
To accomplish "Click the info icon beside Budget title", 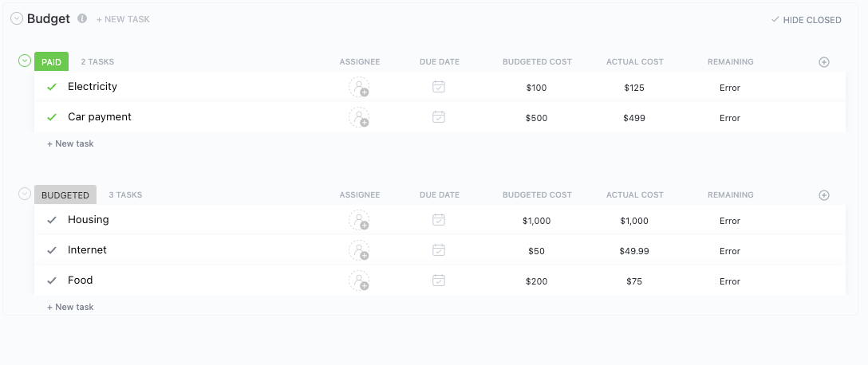I will tap(82, 18).
